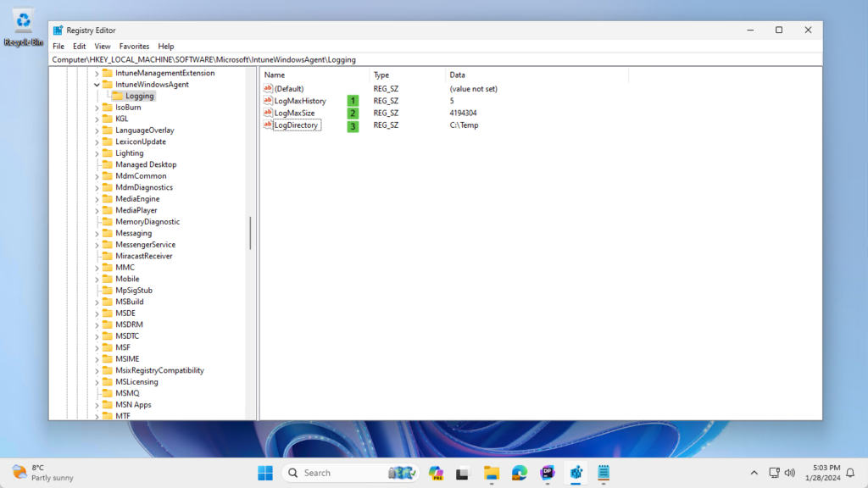The image size is (868, 488).
Task: Open Copilot from the taskbar
Action: coord(436,473)
